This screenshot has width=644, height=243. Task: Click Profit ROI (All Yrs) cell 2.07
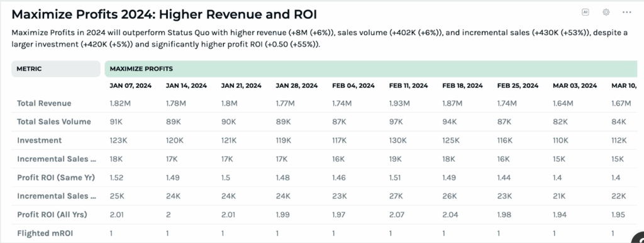tap(397, 215)
